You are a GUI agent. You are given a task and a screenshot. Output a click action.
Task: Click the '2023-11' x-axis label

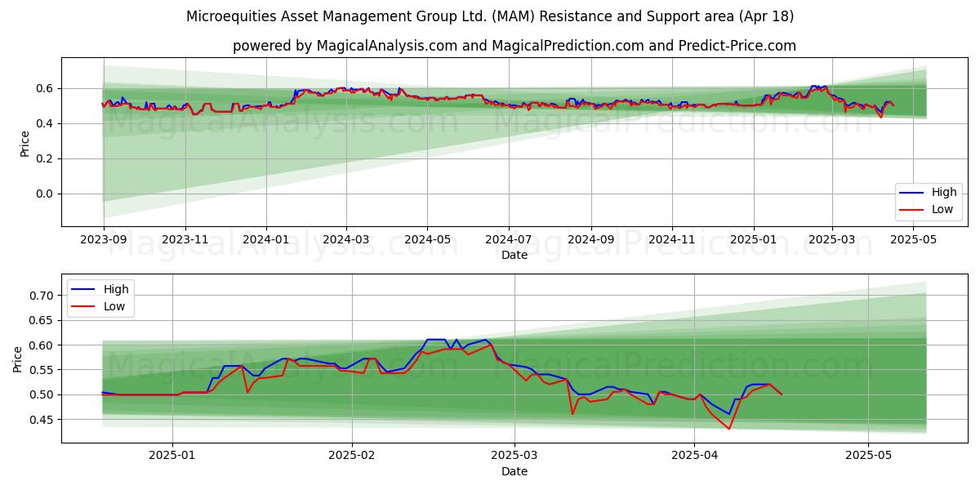(x=185, y=240)
